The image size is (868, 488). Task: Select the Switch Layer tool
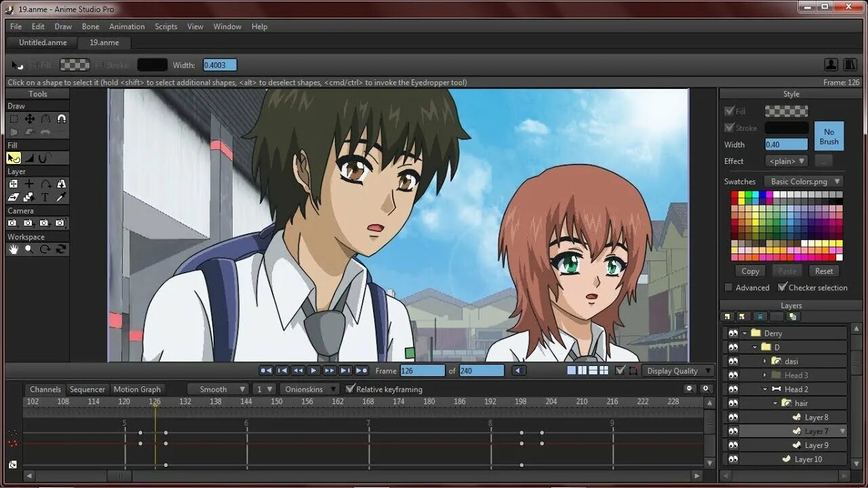[30, 197]
